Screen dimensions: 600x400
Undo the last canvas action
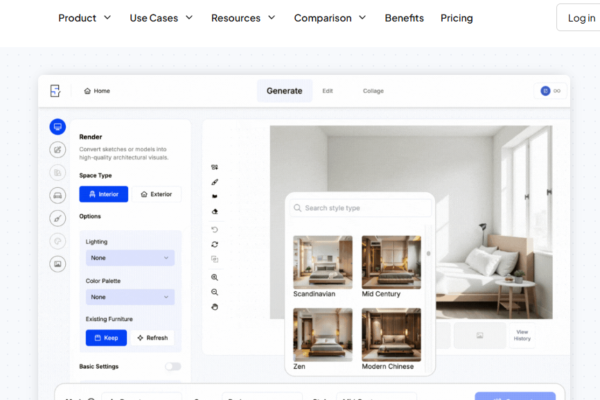(215, 230)
